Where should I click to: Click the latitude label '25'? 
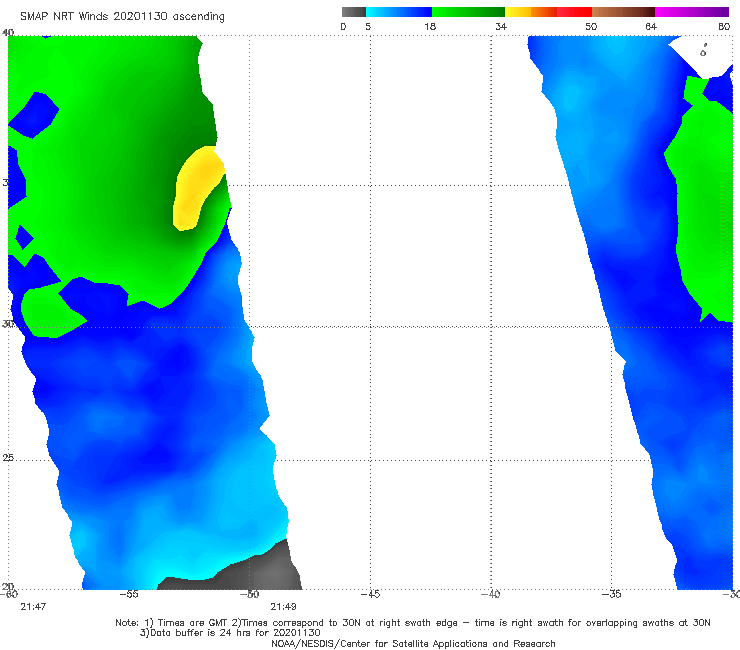point(8,458)
